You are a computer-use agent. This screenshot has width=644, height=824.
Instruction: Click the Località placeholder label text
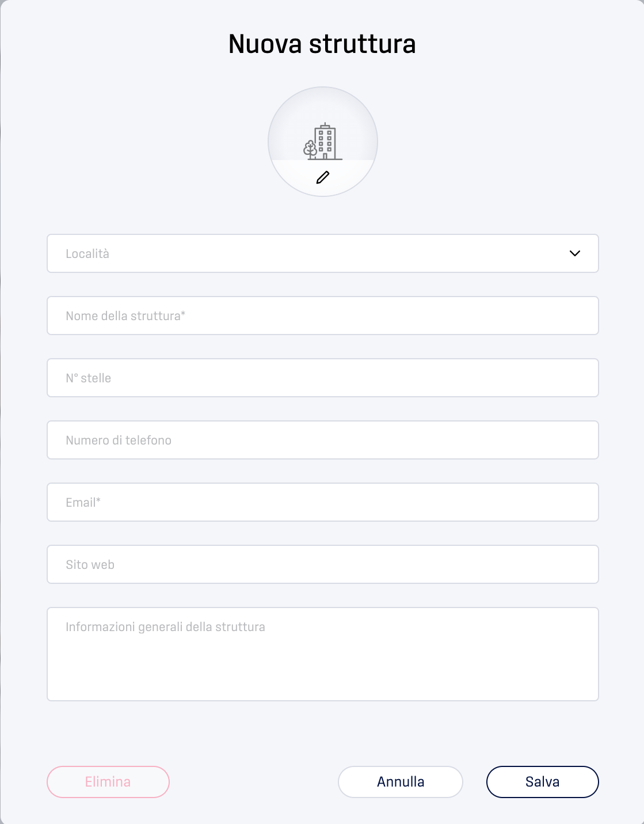87,254
